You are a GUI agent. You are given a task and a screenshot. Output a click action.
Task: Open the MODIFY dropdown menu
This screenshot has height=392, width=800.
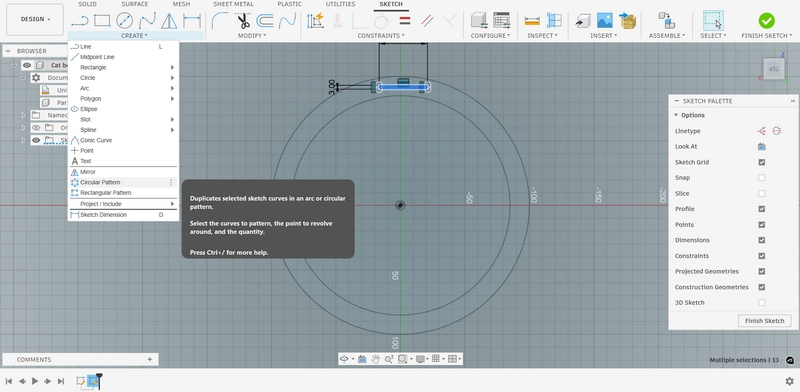click(252, 36)
